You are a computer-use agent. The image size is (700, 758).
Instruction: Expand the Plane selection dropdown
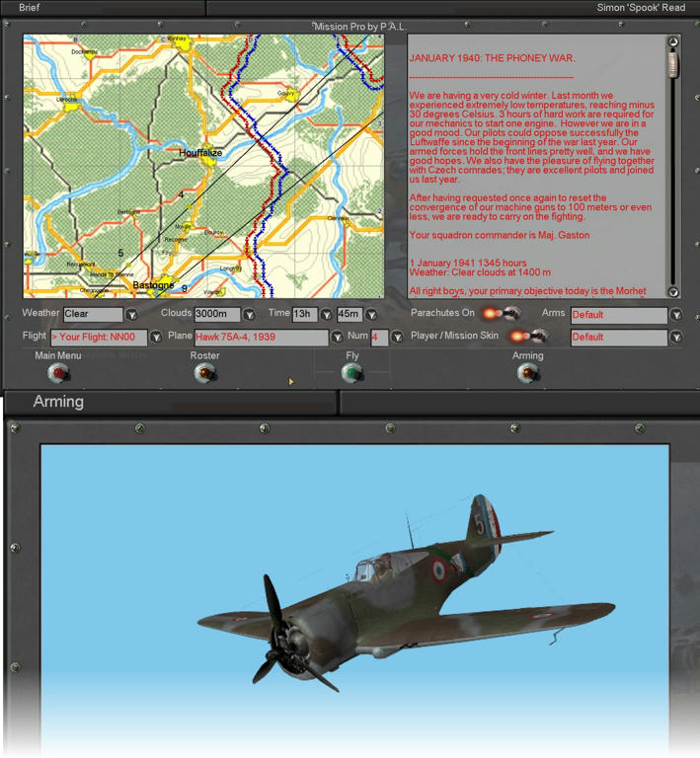coord(338,338)
